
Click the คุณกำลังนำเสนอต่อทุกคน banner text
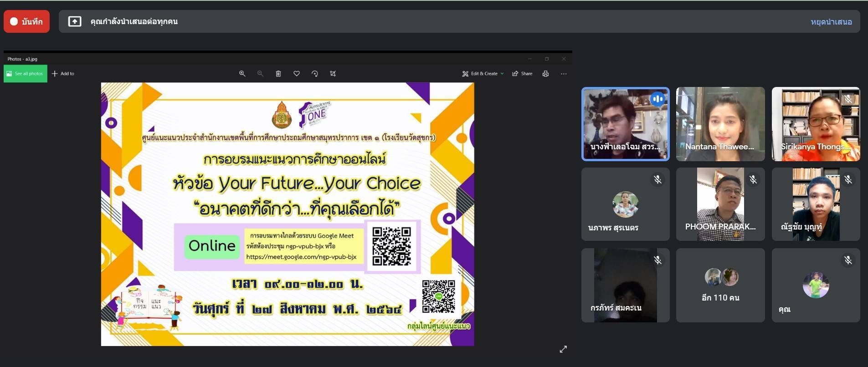134,21
